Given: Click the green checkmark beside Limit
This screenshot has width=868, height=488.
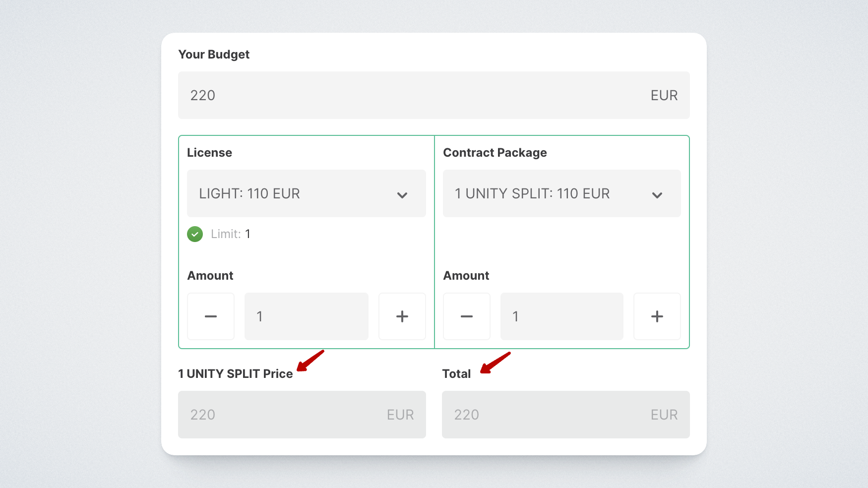Looking at the screenshot, I should tap(195, 234).
